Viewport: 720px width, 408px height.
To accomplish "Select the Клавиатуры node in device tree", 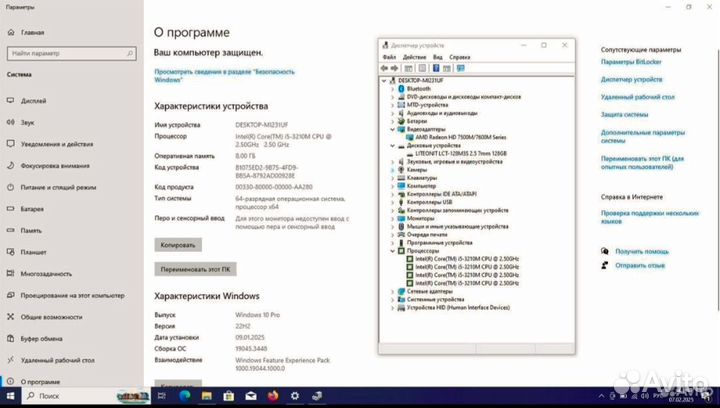I will [422, 178].
